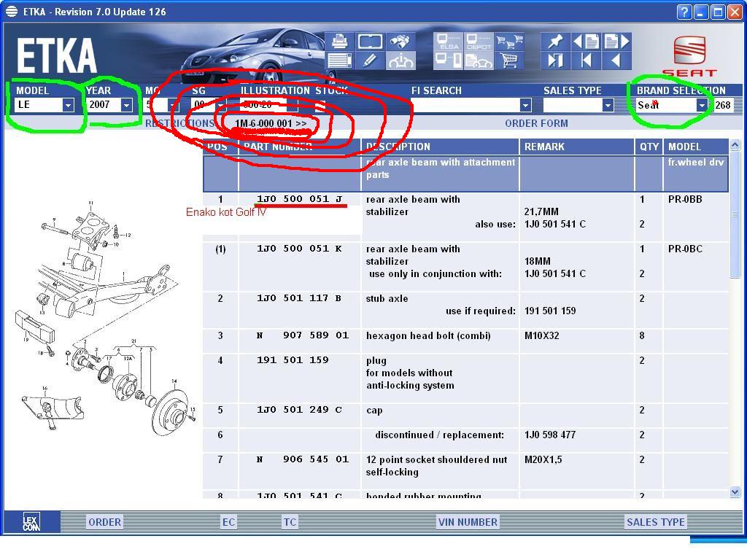Viewport: 747px width, 560px height.
Task: Click the monitor-to-tower computer icon
Action: 448,61
